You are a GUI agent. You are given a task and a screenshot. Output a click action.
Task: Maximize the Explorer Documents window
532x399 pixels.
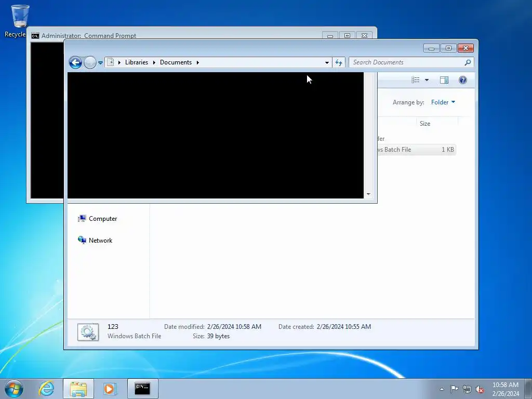[x=448, y=48]
